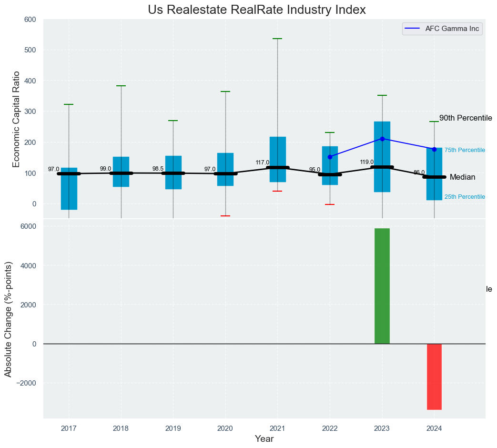Click the Economic Capital Ratio axis label
Screen dimensions: 497x448
(x=16, y=119)
